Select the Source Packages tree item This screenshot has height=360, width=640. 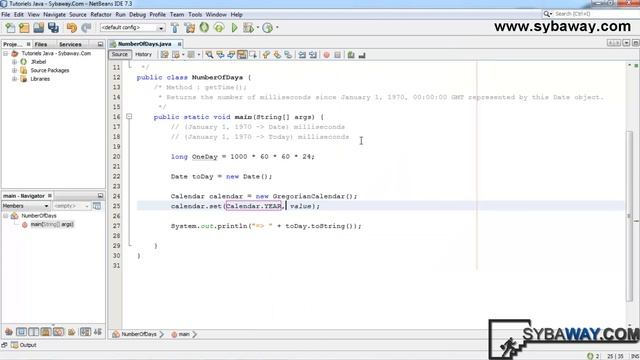[50, 71]
